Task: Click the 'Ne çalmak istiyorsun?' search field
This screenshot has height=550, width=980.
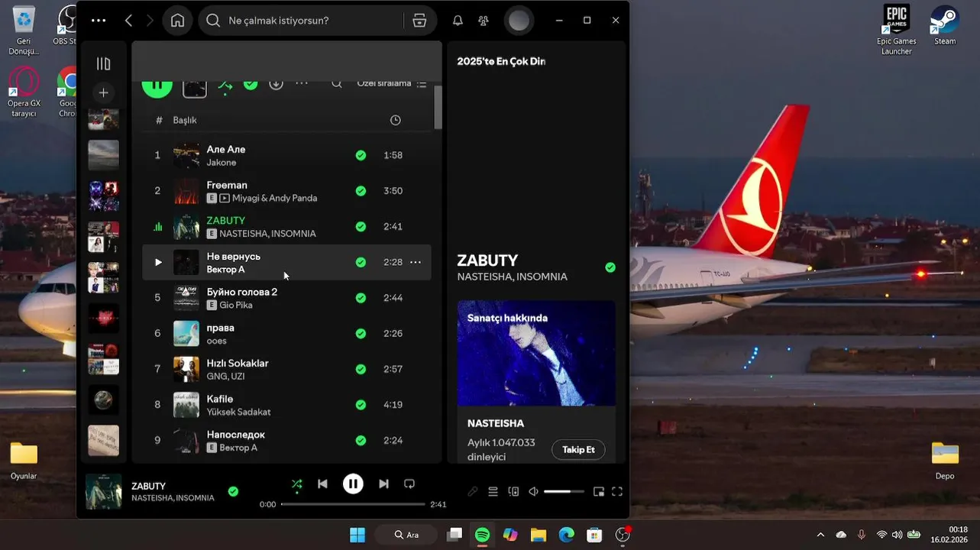Action: click(299, 21)
